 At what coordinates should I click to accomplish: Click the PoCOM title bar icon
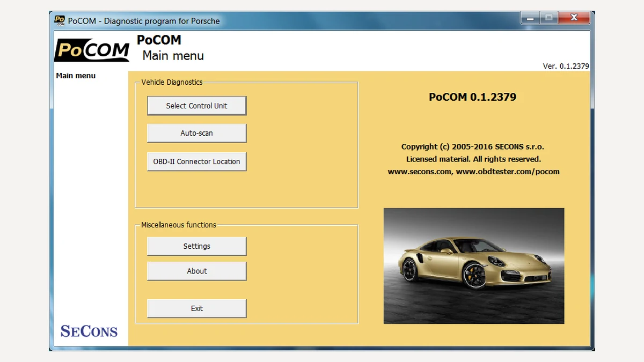click(x=60, y=20)
